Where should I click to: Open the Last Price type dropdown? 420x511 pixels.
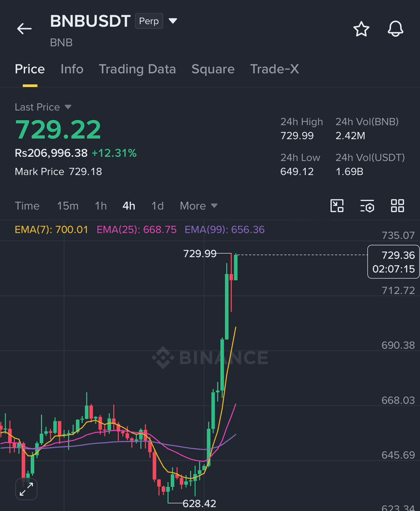coord(68,107)
